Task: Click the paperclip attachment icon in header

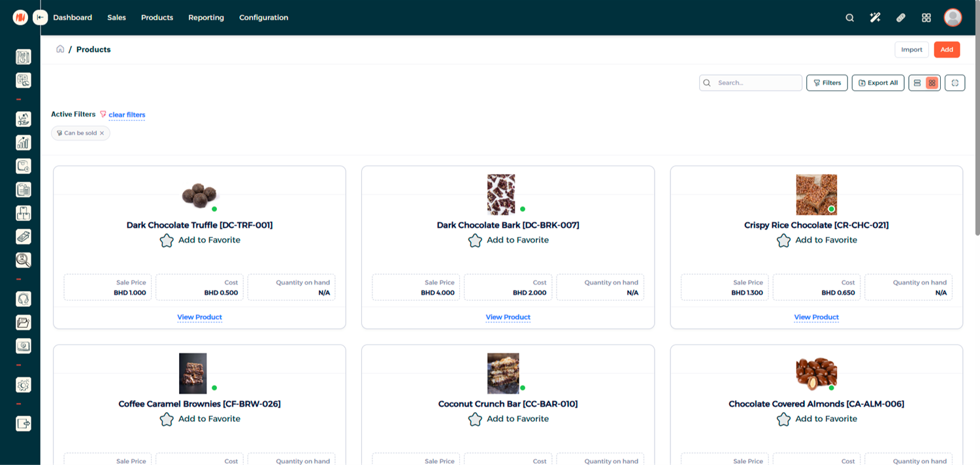Action: [901, 18]
